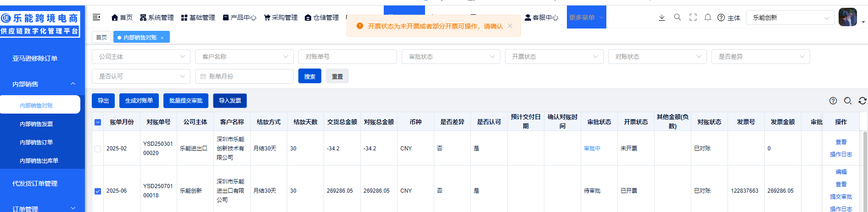The width and height of the screenshot is (868, 212).
Task: Open the 客户名称 filter dropdown
Action: click(244, 57)
